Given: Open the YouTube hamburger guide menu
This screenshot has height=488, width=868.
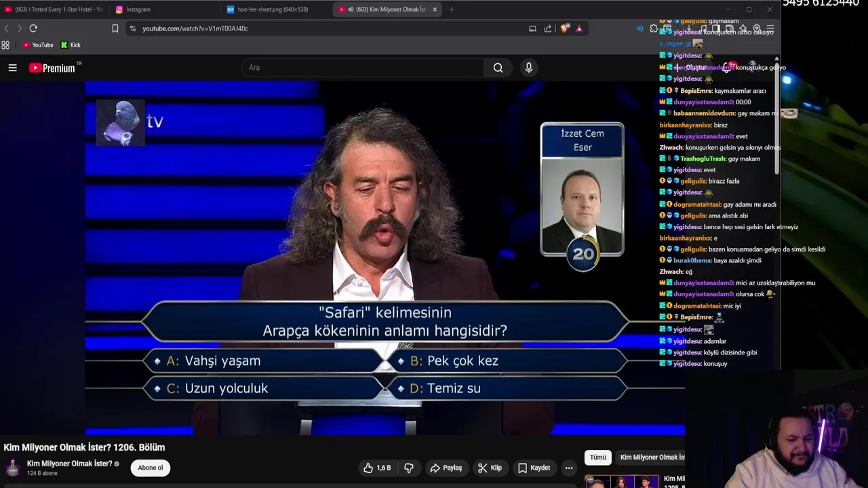Looking at the screenshot, I should 12,68.
